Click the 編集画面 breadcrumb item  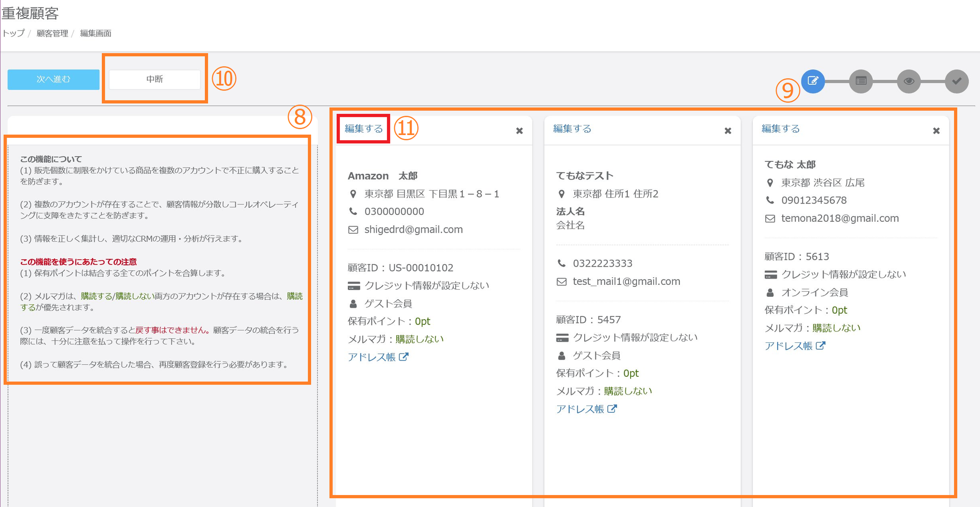pos(96,34)
